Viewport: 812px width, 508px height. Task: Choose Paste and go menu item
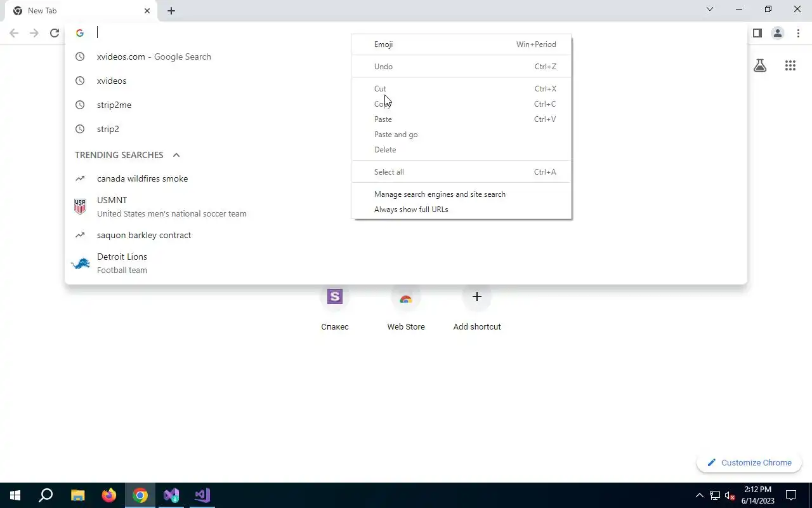click(462, 135)
